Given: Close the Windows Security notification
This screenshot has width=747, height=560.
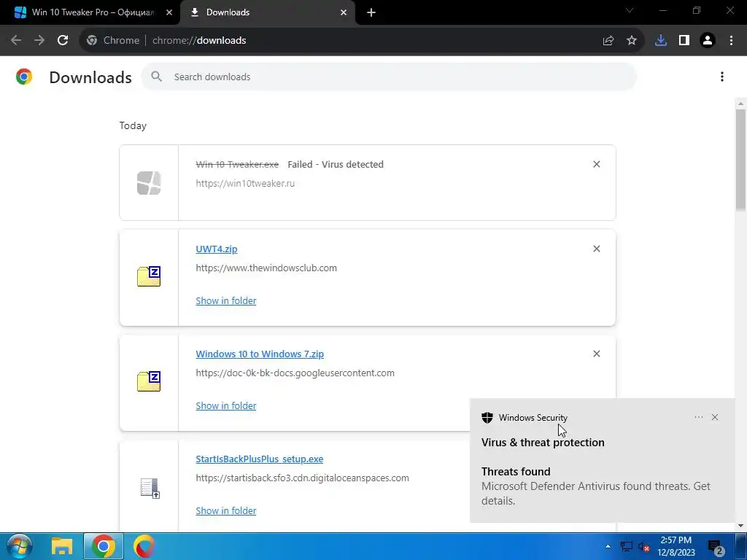Looking at the screenshot, I should point(715,417).
